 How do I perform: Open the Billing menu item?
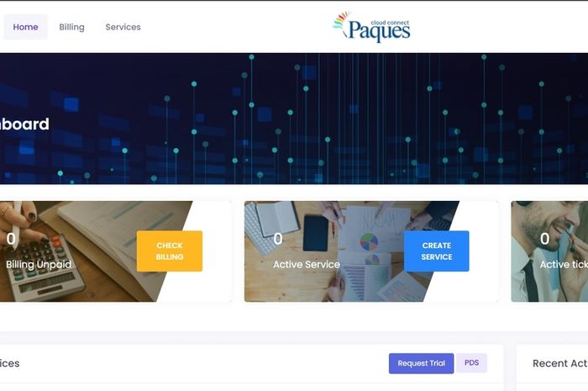[x=71, y=27]
